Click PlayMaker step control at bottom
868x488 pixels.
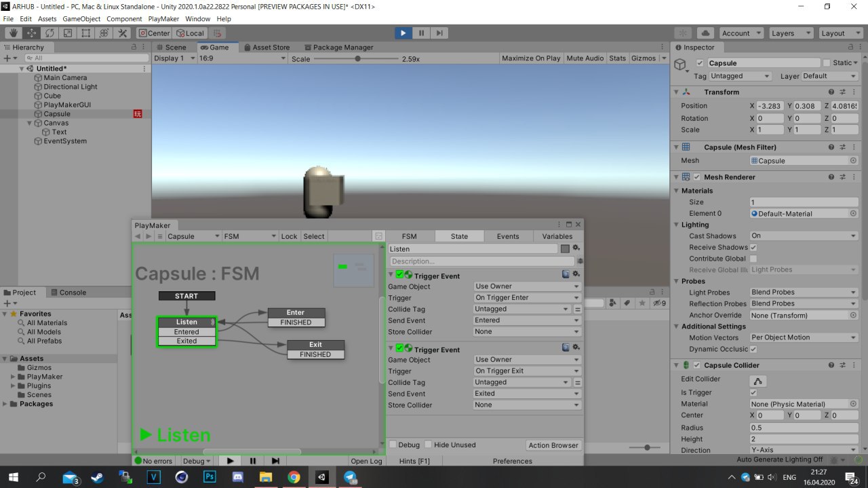pyautogui.click(x=275, y=461)
